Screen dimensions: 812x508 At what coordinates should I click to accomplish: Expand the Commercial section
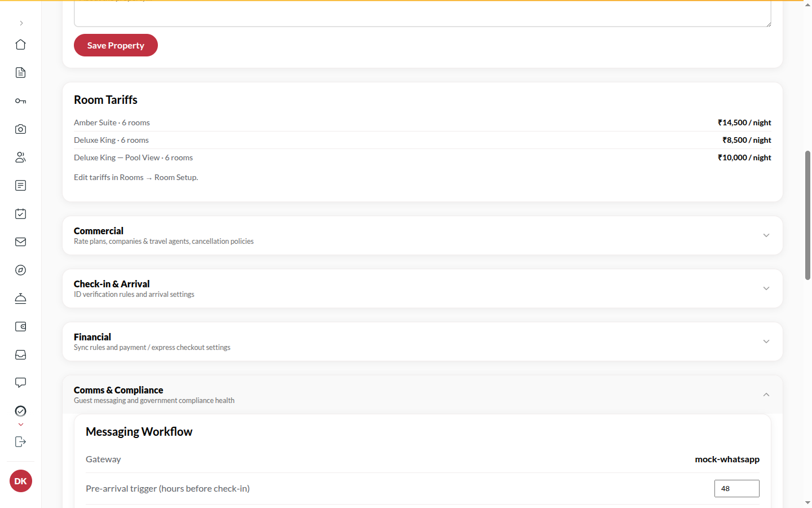[422, 235]
